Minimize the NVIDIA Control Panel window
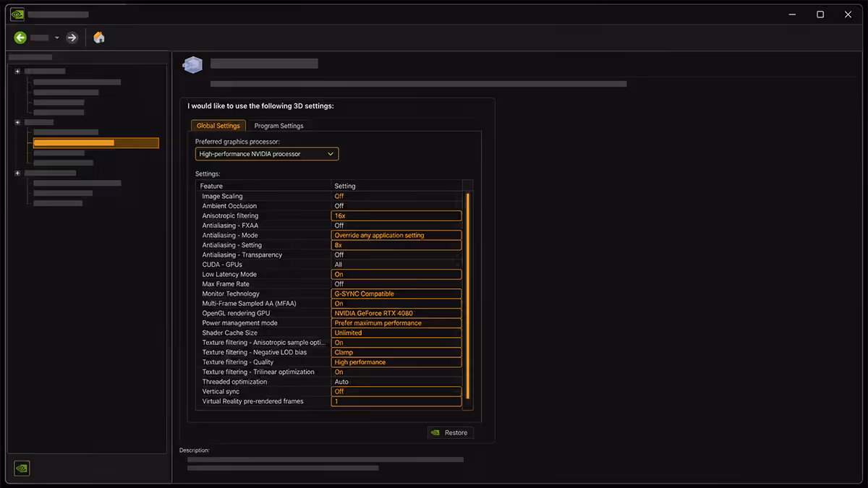This screenshot has height=488, width=868. 792,14
